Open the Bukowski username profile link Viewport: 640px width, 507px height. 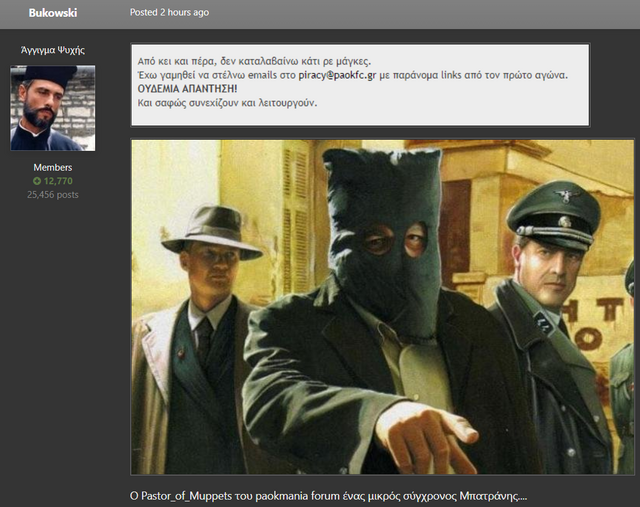click(x=53, y=13)
